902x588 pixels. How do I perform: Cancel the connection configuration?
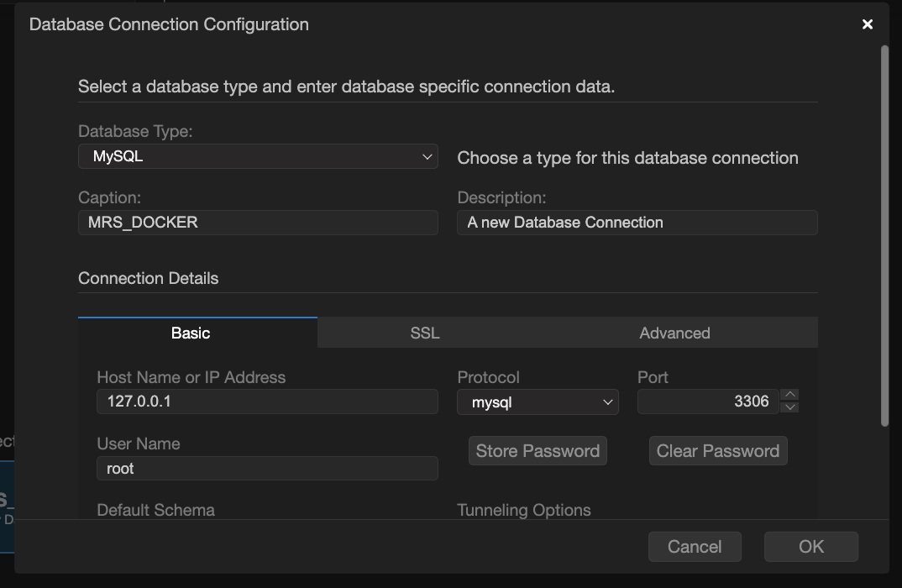coord(695,547)
